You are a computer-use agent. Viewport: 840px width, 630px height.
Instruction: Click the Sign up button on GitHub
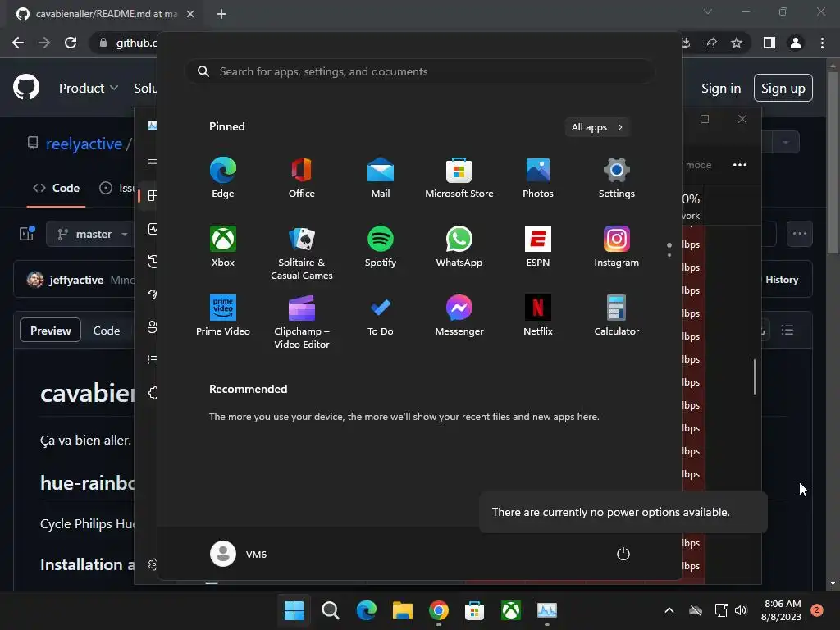(x=783, y=89)
